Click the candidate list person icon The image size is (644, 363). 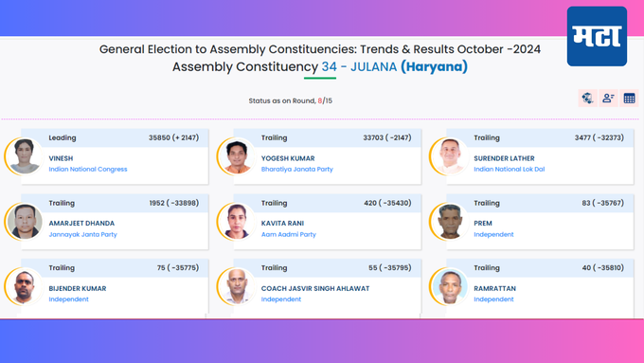pos(608,99)
